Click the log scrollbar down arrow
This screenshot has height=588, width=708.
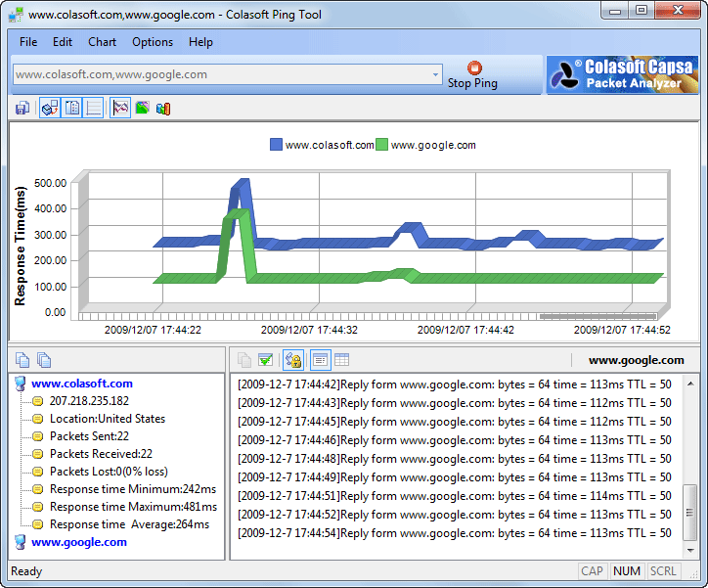tap(690, 551)
